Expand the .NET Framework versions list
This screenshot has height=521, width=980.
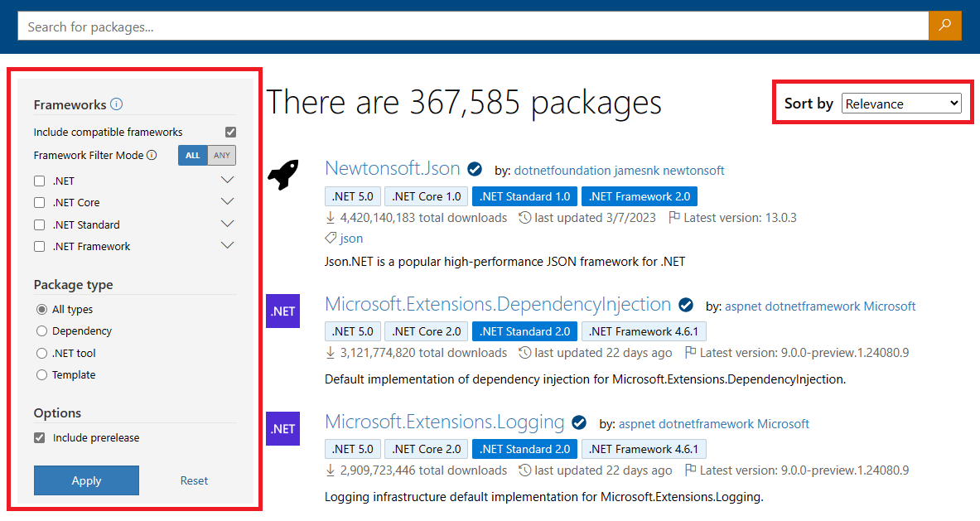coord(227,245)
